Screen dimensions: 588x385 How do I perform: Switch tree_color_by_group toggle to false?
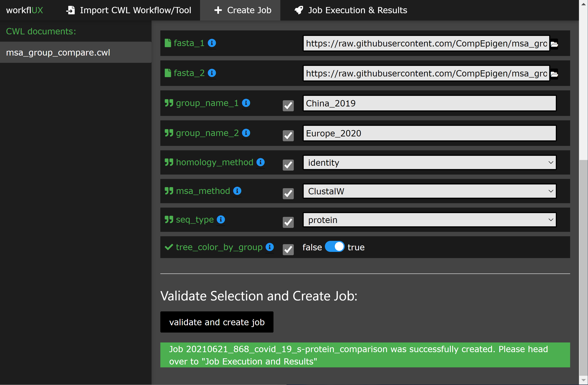pyautogui.click(x=335, y=247)
